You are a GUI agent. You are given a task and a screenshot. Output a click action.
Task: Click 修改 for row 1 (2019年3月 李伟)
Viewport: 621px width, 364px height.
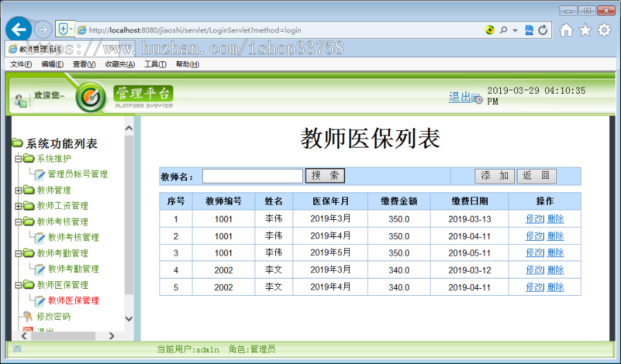click(x=534, y=219)
